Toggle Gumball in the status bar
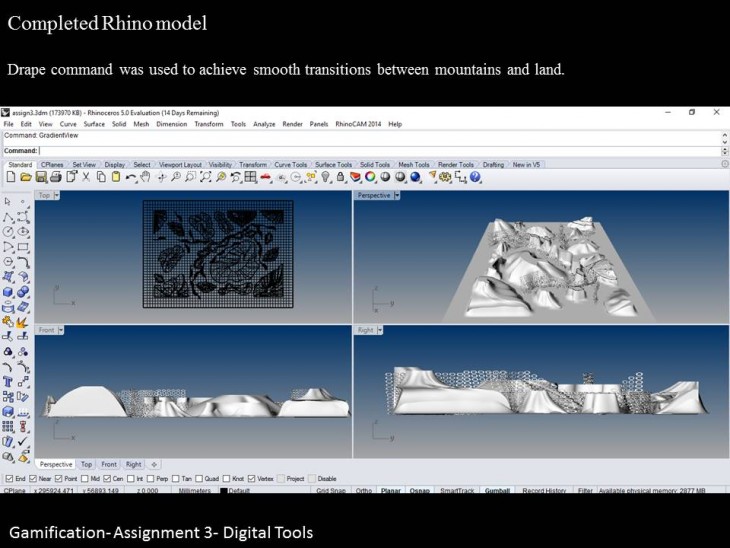Screen dimensions: 730x548 tap(496, 491)
